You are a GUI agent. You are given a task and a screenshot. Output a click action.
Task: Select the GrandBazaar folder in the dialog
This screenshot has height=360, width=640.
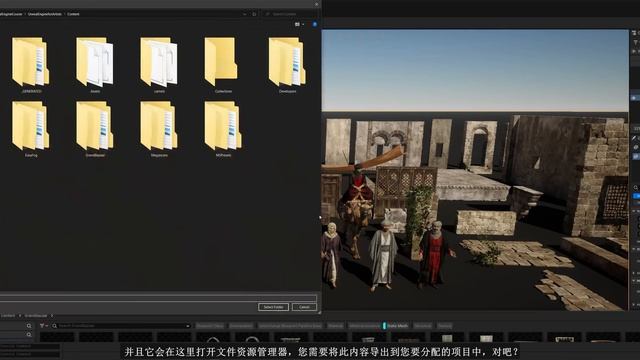95,129
